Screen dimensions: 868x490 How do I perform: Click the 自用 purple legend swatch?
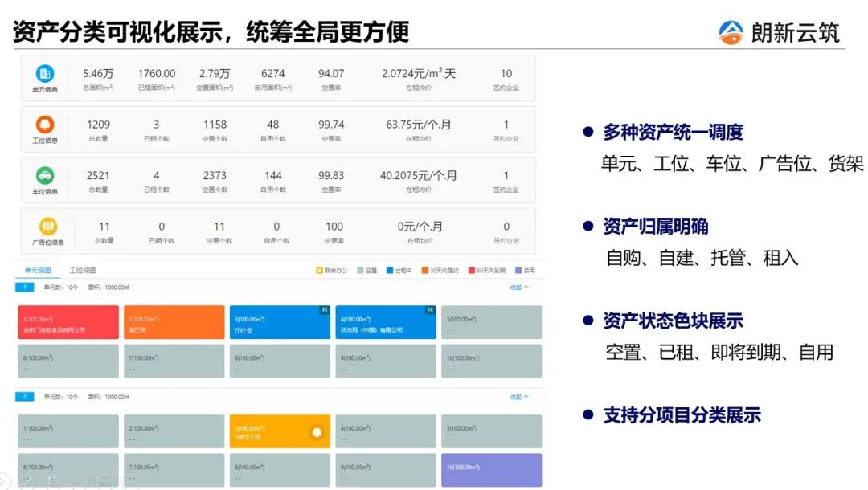518,271
